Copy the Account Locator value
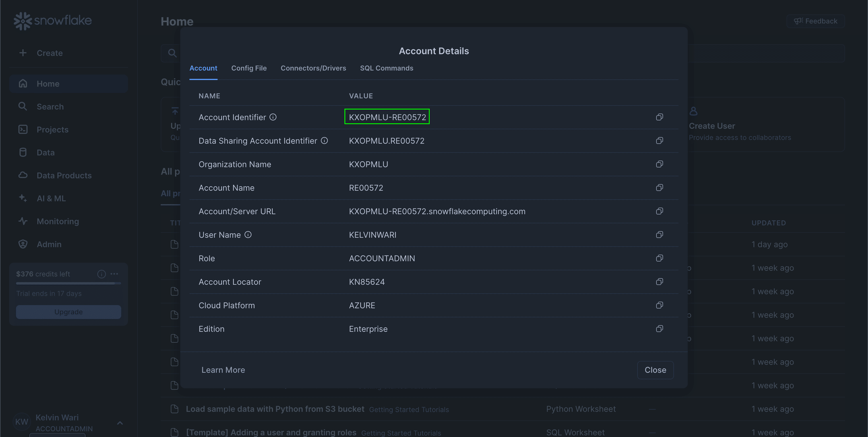This screenshot has width=868, height=437. (x=659, y=282)
